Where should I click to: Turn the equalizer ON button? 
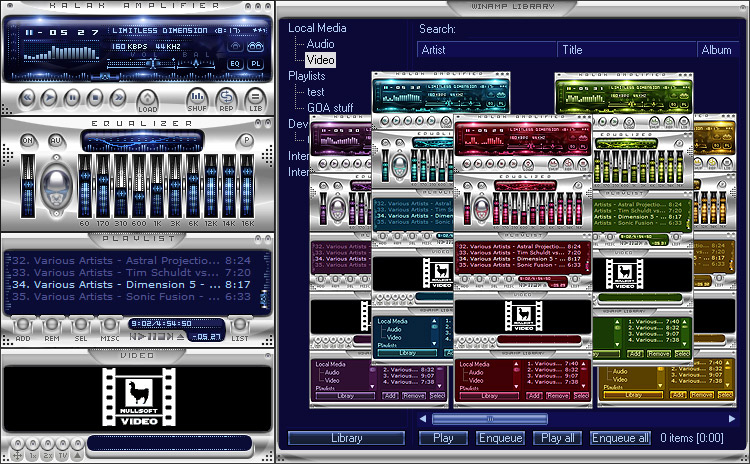click(27, 140)
